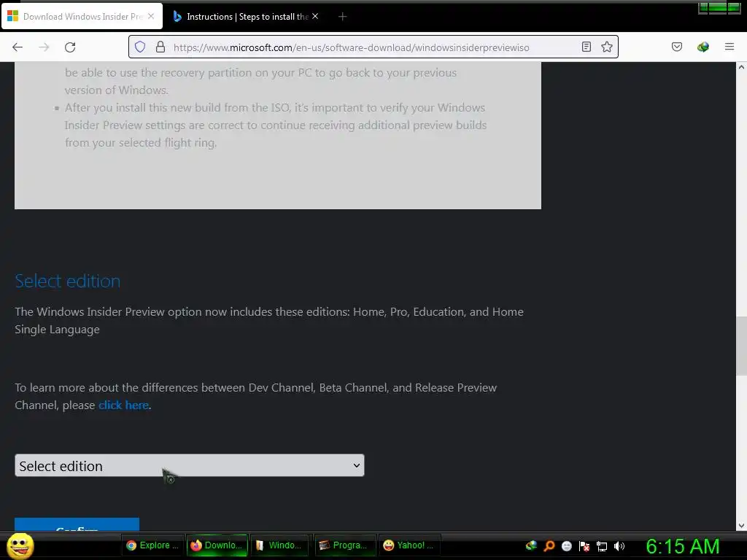747x560 pixels.
Task: Switch to Download Windows Insider Preview tab
Action: (82, 16)
